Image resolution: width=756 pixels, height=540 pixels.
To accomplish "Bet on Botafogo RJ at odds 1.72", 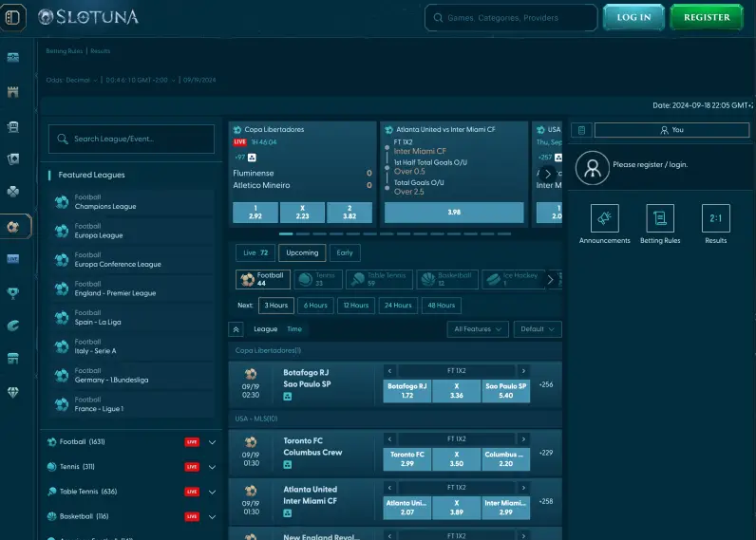I will [x=407, y=391].
